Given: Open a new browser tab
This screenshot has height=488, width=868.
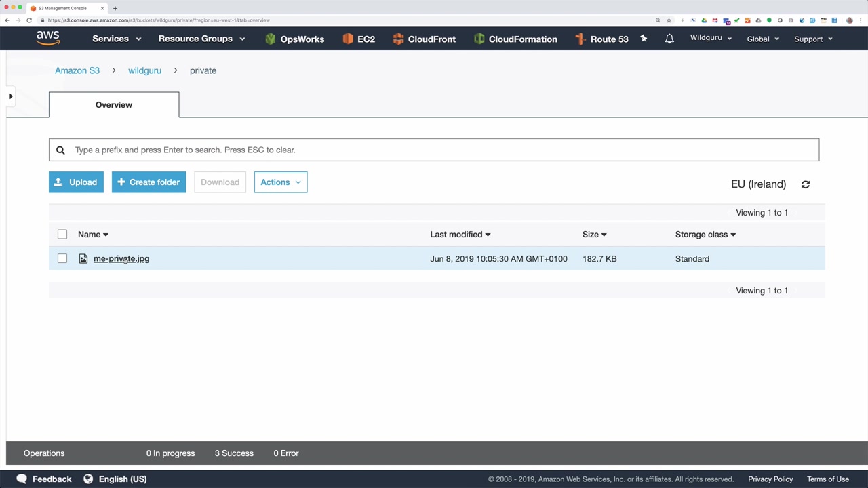Looking at the screenshot, I should 115,8.
